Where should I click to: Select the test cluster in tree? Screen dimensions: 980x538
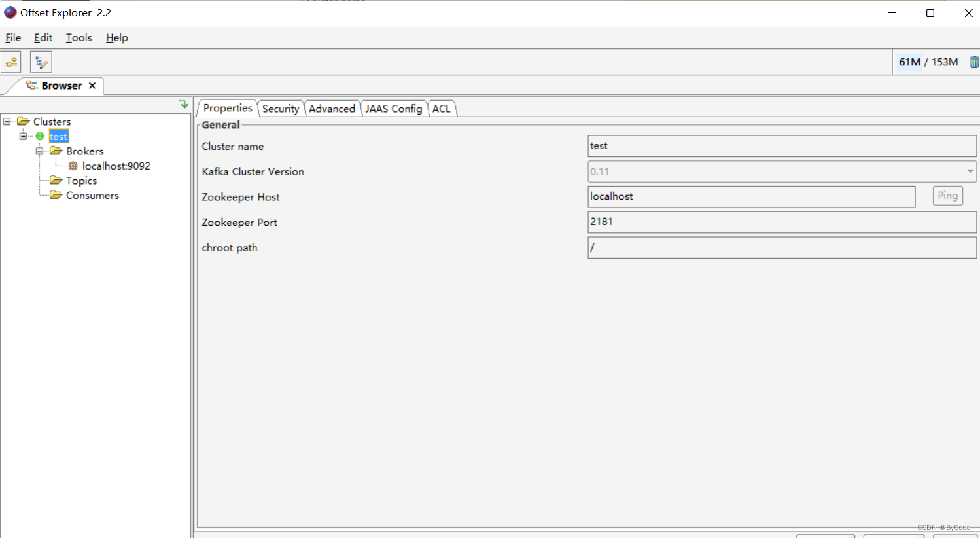(58, 136)
